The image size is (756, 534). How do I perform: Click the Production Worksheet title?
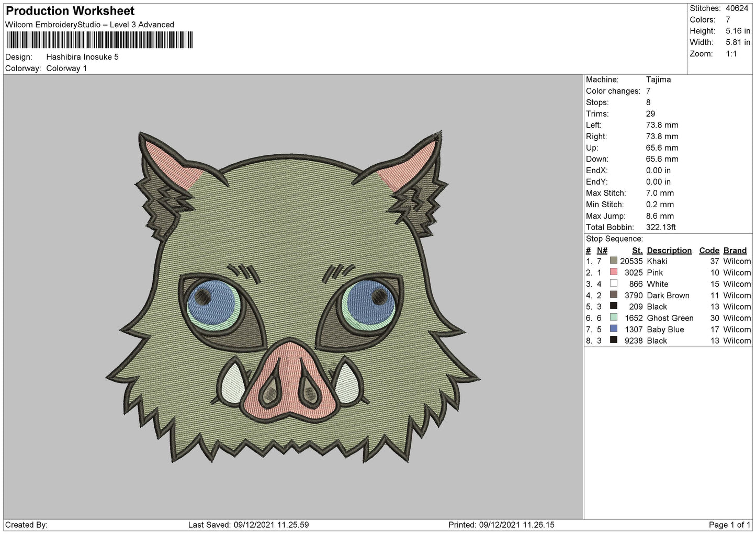(x=70, y=11)
